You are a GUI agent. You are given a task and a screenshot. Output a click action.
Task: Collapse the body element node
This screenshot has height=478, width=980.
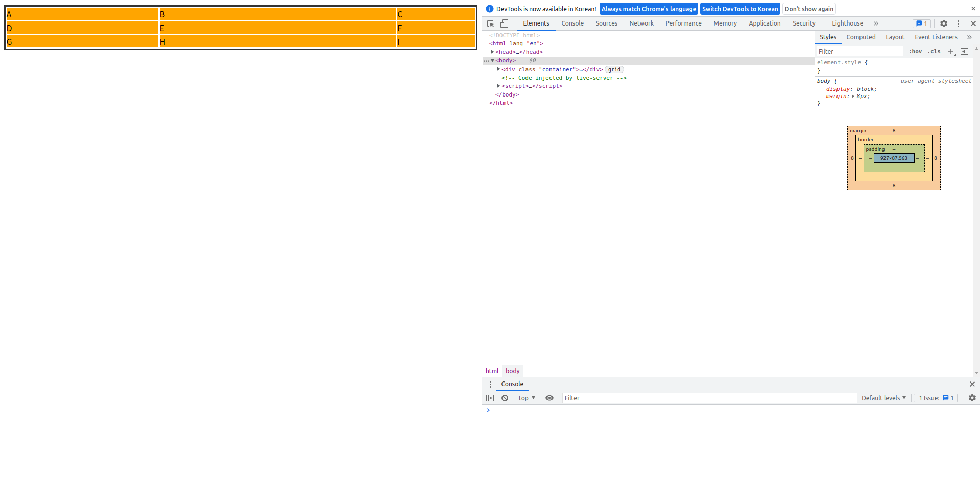coord(492,60)
